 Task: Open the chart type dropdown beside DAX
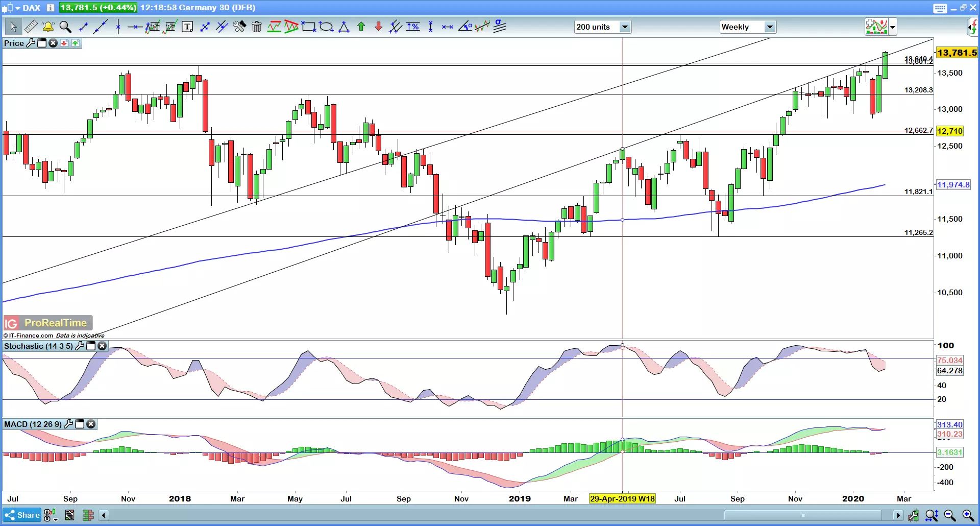(x=17, y=8)
